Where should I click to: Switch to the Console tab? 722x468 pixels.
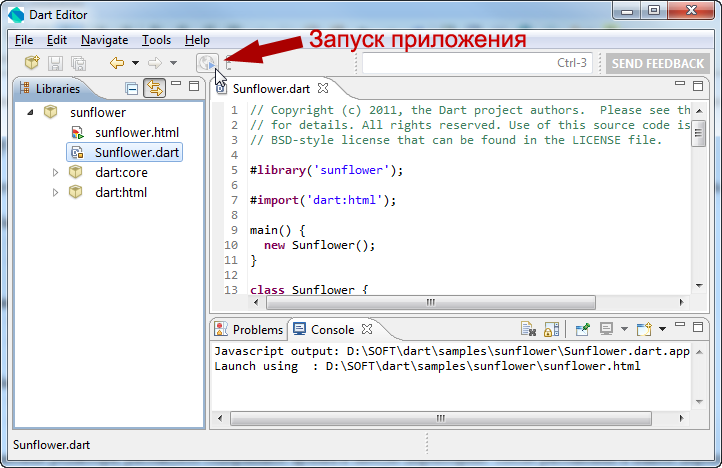[x=332, y=330]
